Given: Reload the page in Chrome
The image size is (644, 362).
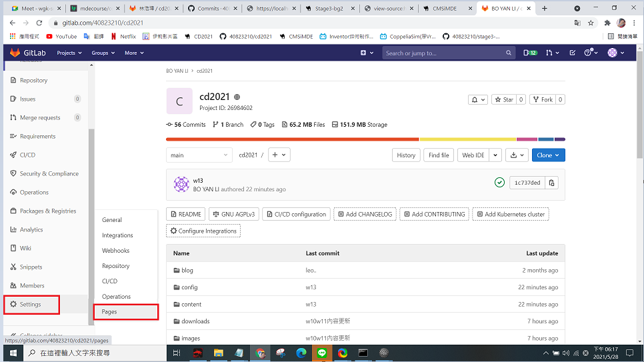Looking at the screenshot, I should coord(39,23).
